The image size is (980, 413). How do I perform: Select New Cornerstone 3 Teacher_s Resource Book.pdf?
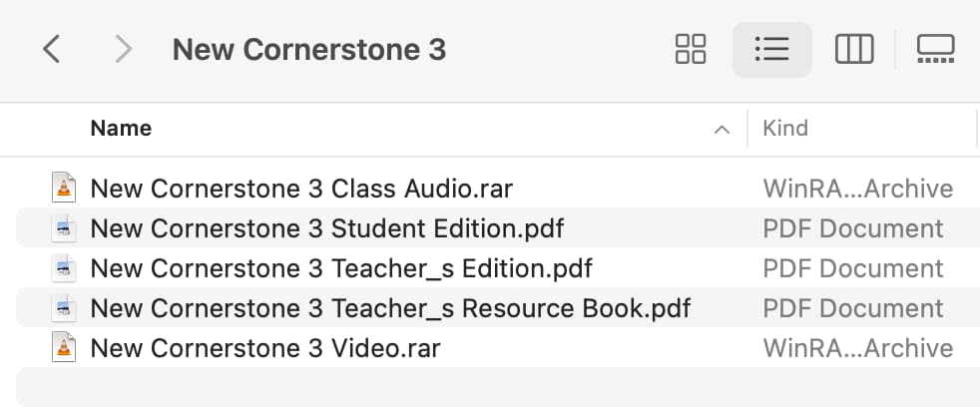498,308
